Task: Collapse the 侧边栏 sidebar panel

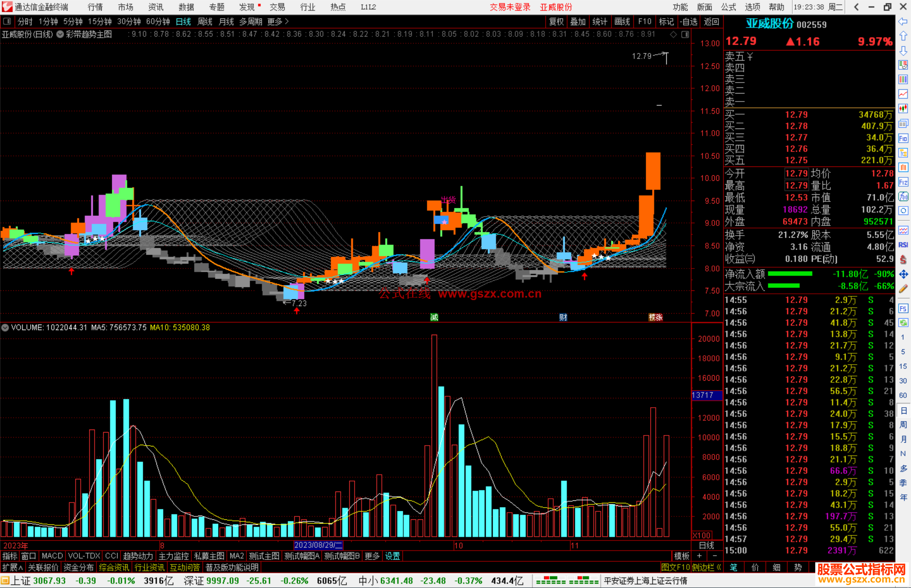Action: tap(706, 567)
